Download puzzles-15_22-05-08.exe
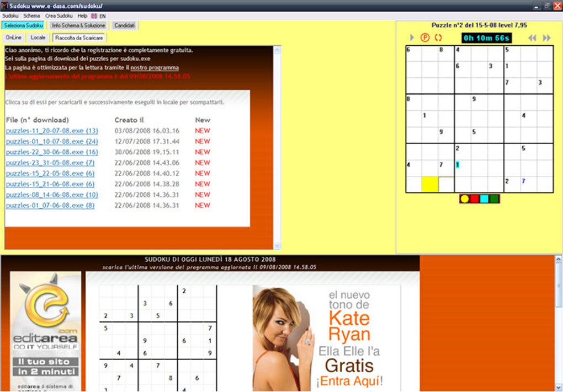563x392 pixels. (x=50, y=173)
